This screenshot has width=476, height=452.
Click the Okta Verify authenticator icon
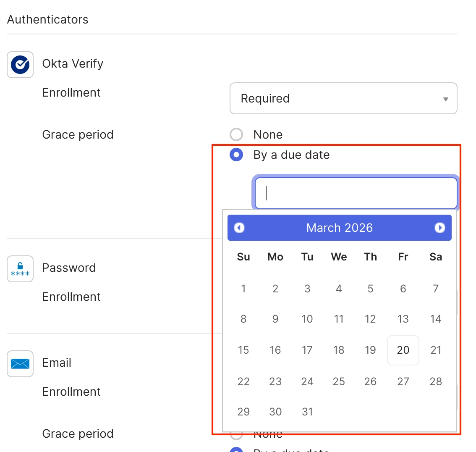pos(20,65)
